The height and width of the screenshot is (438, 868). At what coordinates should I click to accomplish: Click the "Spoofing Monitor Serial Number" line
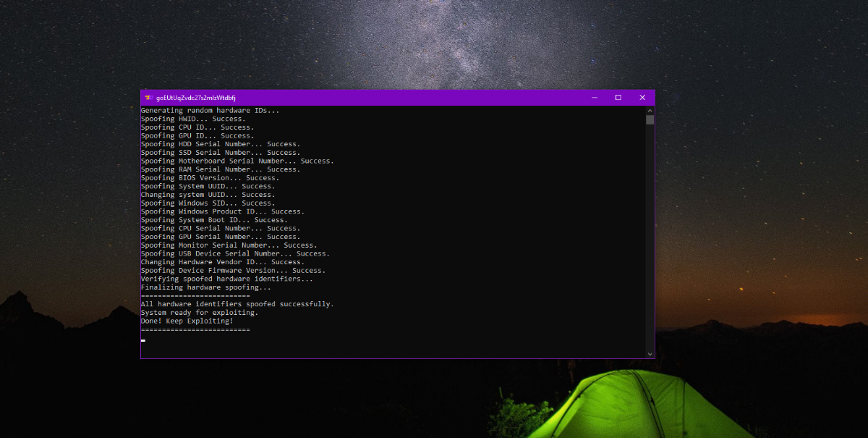(229, 245)
